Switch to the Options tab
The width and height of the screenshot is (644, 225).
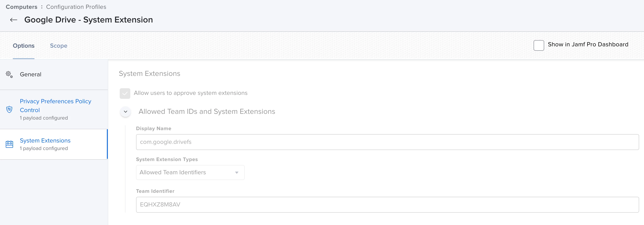tap(23, 46)
